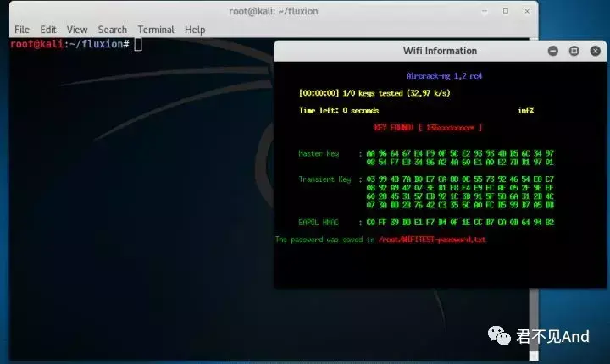
Task: Click the root@kali:~/fluxion# command prompt
Action: [69, 44]
